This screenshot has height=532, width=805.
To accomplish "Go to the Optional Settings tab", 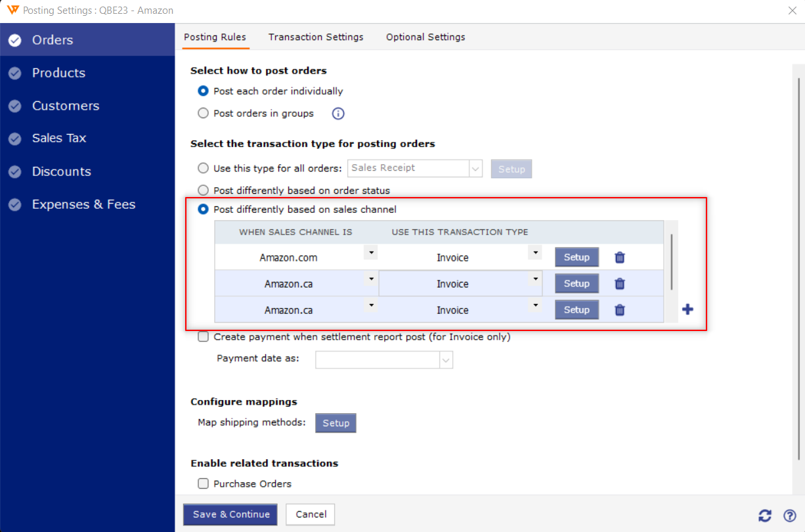I will 425,37.
